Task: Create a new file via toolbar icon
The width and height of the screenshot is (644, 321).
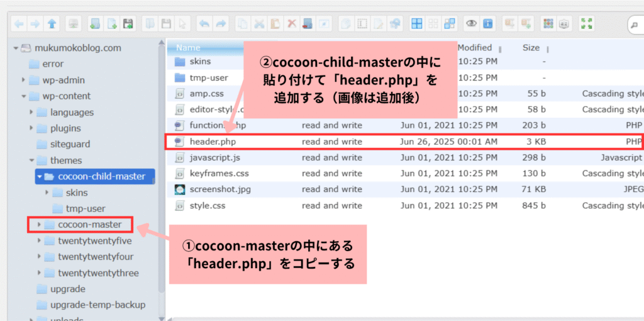Action: click(x=112, y=24)
